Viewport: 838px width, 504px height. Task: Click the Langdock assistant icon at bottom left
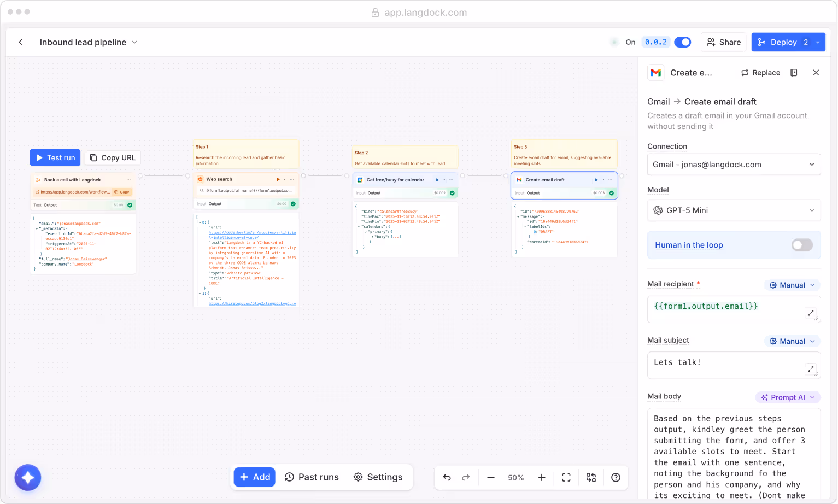point(27,477)
